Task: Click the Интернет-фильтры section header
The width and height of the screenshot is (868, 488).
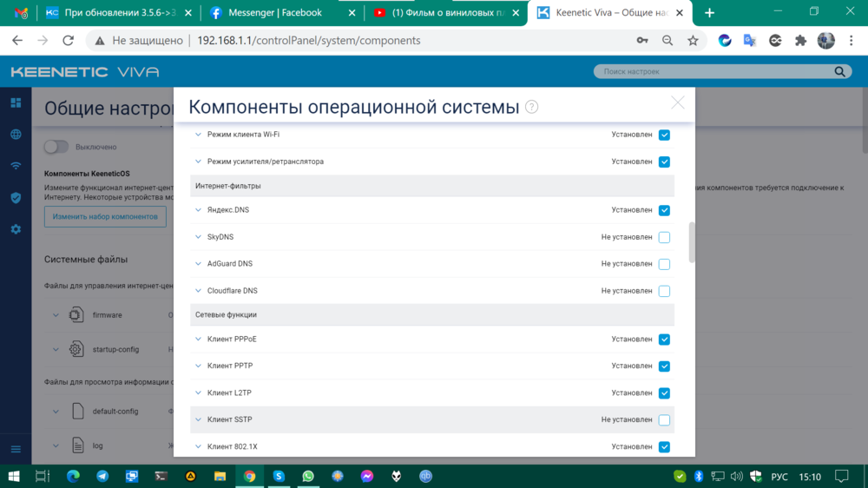Action: tap(431, 186)
